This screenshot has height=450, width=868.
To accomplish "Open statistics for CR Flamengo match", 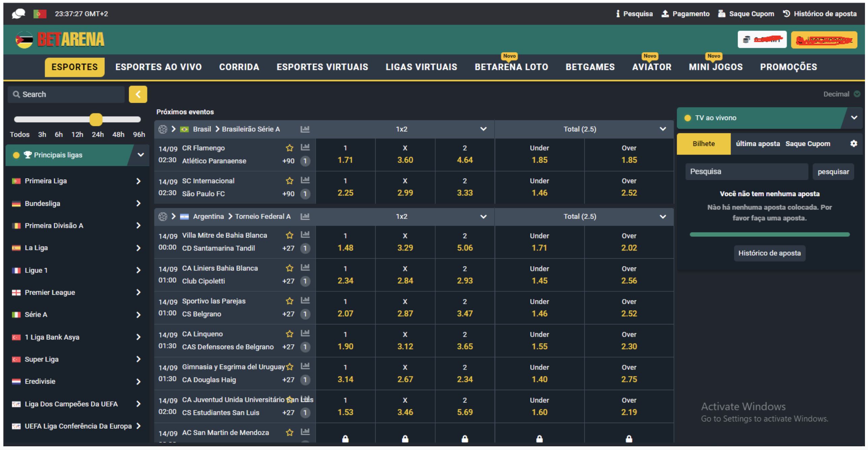I will 305,147.
